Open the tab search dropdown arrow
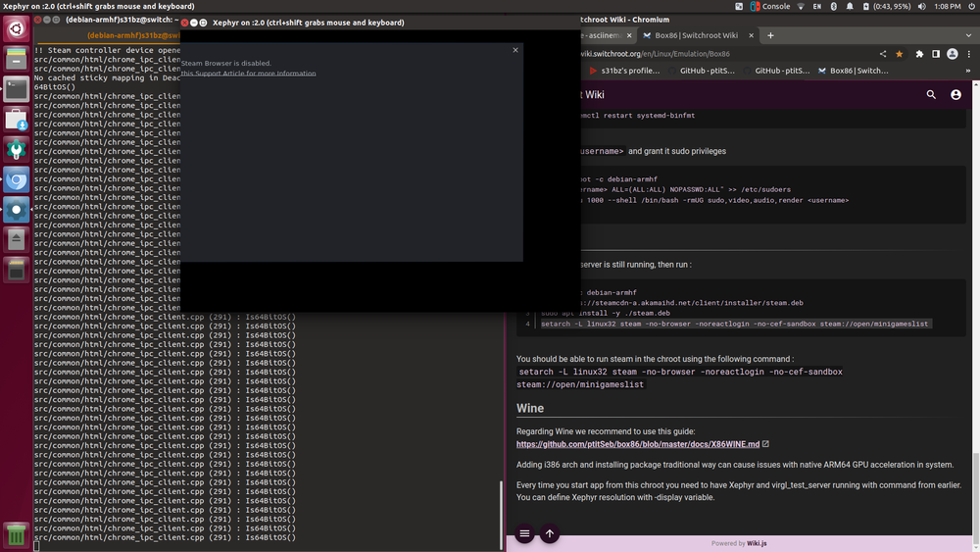Image resolution: width=980 pixels, height=552 pixels. click(x=969, y=35)
